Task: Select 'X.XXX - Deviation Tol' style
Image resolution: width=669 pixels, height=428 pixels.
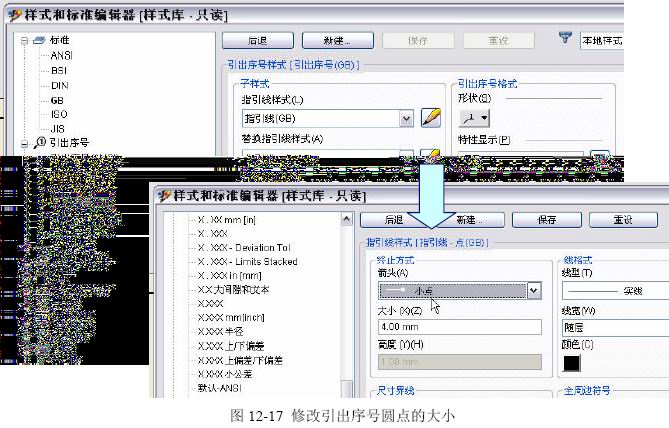Action: tap(244, 247)
